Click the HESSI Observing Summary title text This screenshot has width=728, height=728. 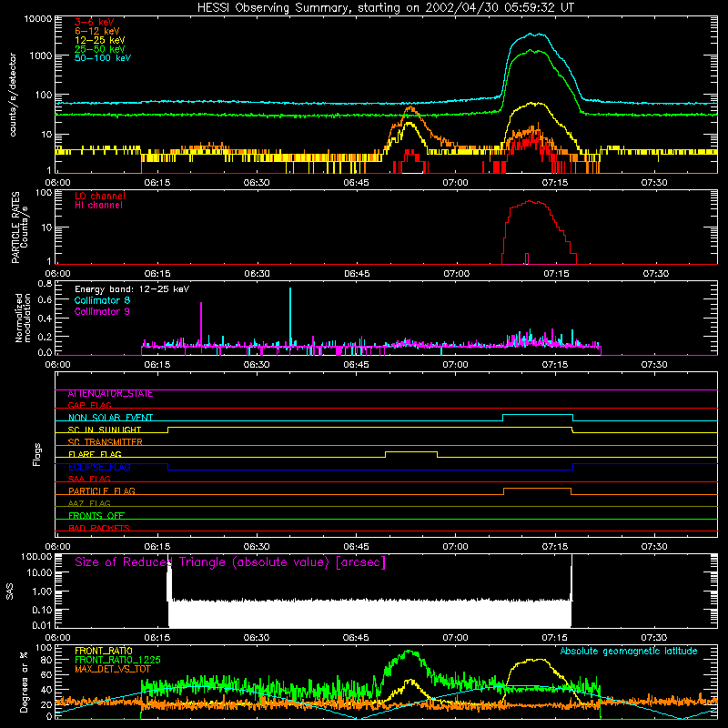click(x=385, y=8)
